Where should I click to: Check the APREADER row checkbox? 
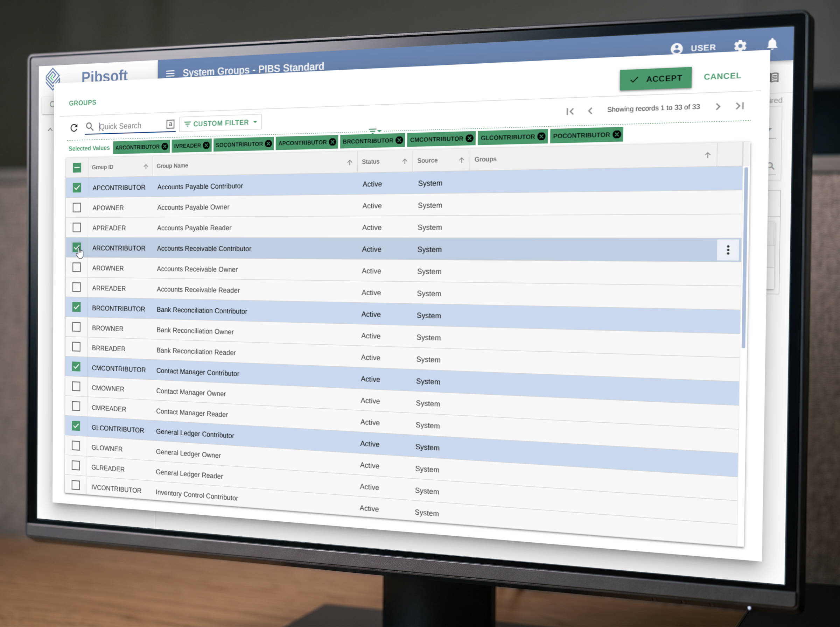[77, 227]
